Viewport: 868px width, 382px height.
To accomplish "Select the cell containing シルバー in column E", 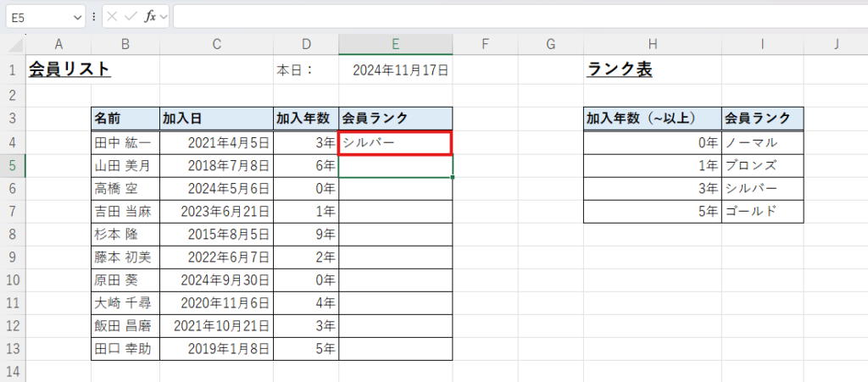I will click(395, 142).
